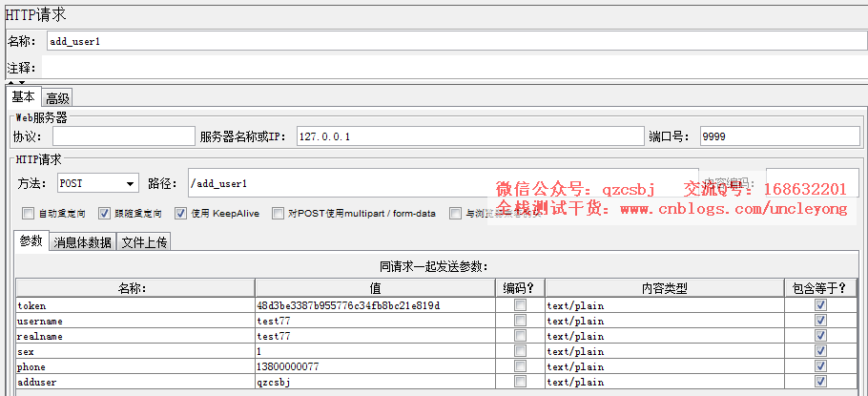The width and height of the screenshot is (868, 396).
Task: Click the small collapse arrows below 注释
Action: pos(16,82)
